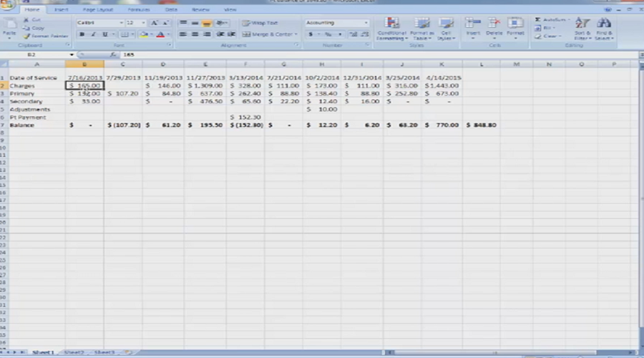Switch to the Page Layout tab
Image resolution: width=644 pixels, height=358 pixels.
click(98, 9)
